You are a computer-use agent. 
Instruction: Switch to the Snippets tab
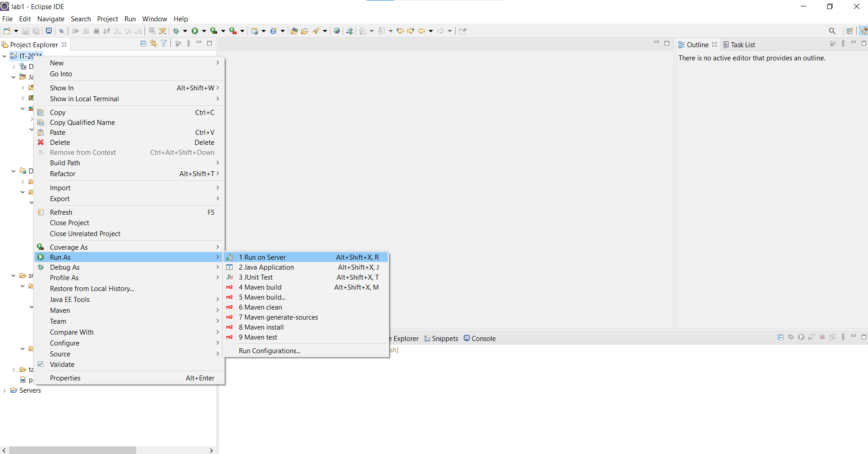[x=441, y=339]
